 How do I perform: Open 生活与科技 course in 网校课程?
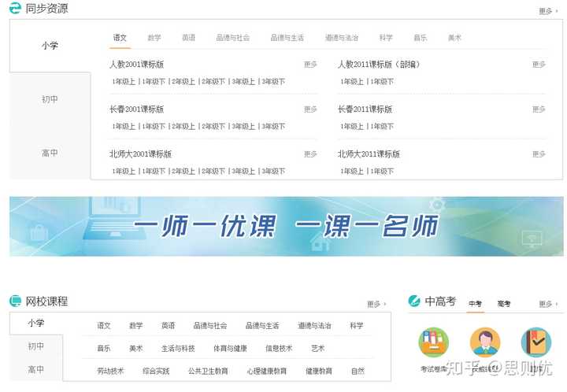pyautogui.click(x=178, y=348)
